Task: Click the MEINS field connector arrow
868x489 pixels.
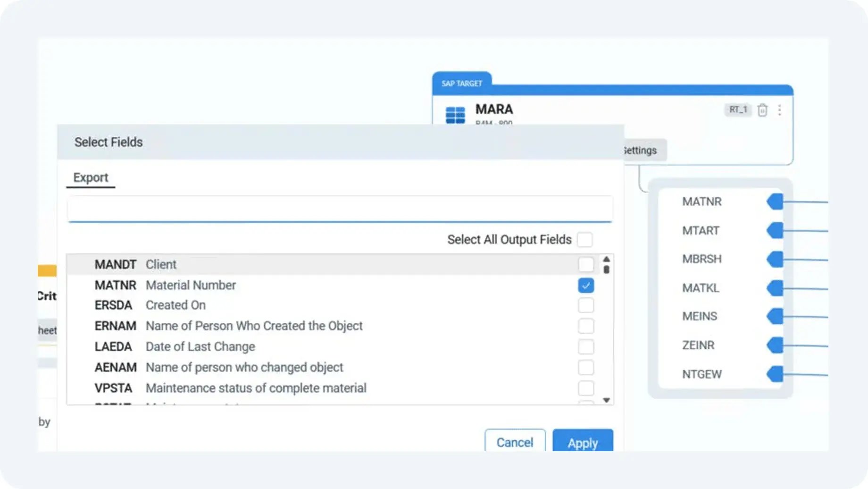Action: (775, 316)
